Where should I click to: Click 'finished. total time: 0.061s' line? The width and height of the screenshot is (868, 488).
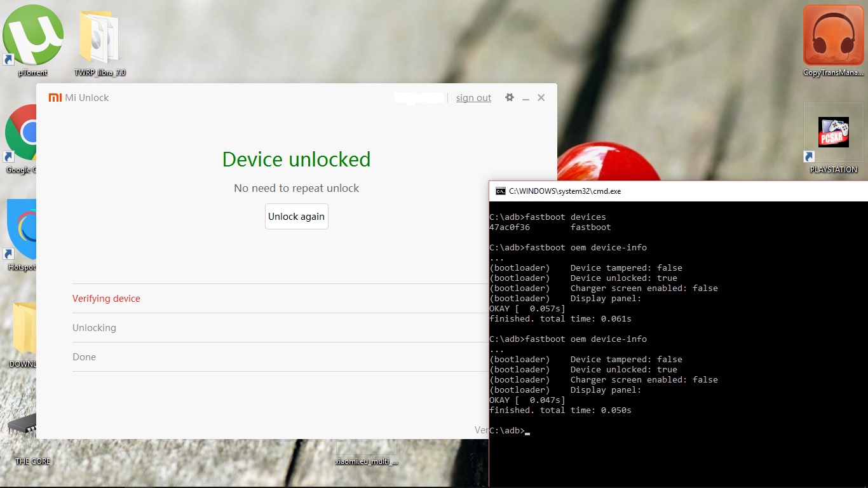click(560, 318)
